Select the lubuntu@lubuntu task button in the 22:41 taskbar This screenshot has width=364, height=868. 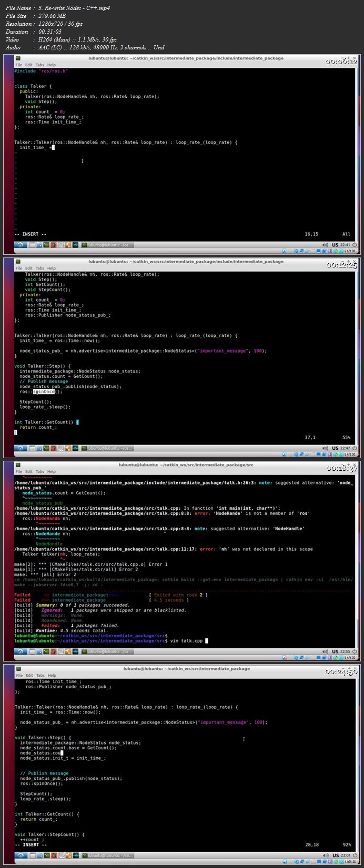pyautogui.click(x=107, y=245)
